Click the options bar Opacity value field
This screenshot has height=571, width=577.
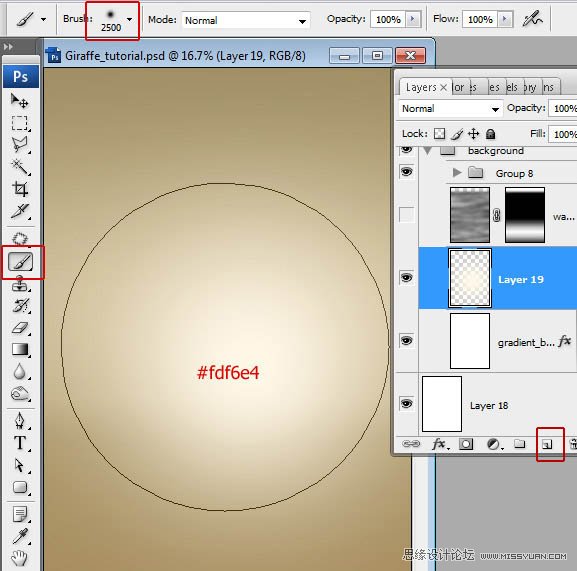(388, 19)
